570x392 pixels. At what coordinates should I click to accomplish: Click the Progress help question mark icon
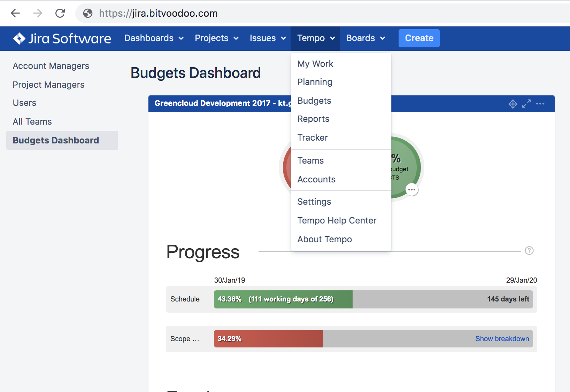click(x=529, y=251)
